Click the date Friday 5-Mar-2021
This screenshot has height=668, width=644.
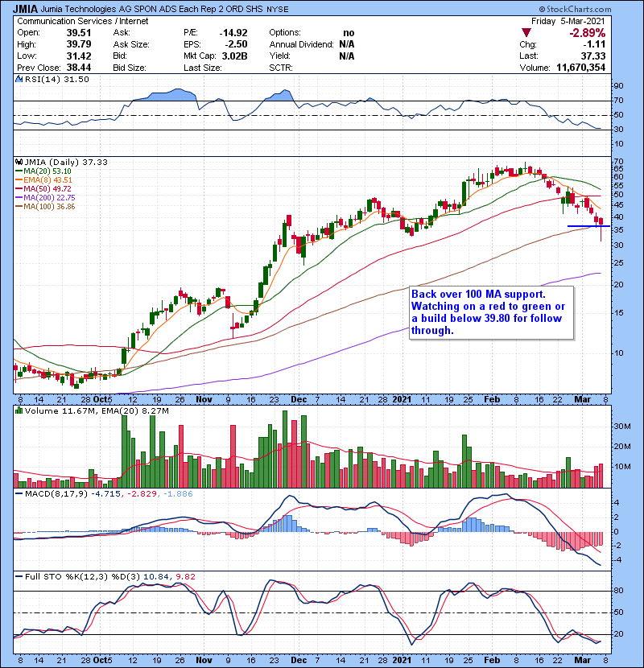pyautogui.click(x=568, y=21)
